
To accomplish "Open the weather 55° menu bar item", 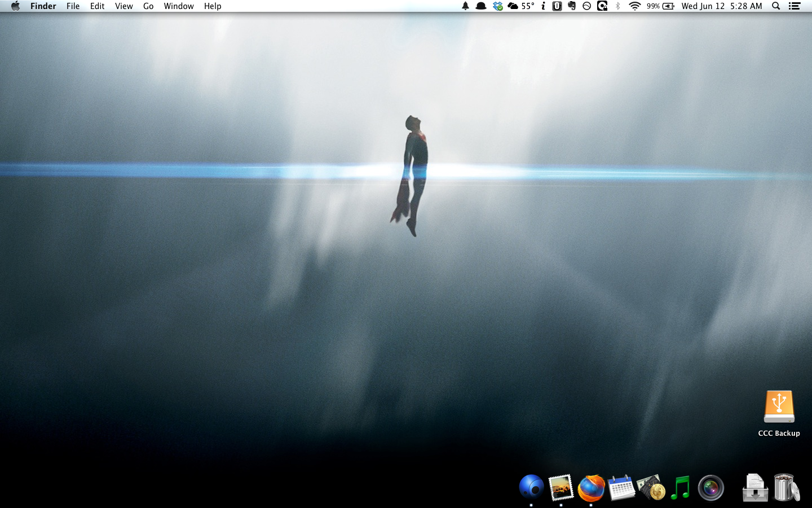I will tap(520, 6).
